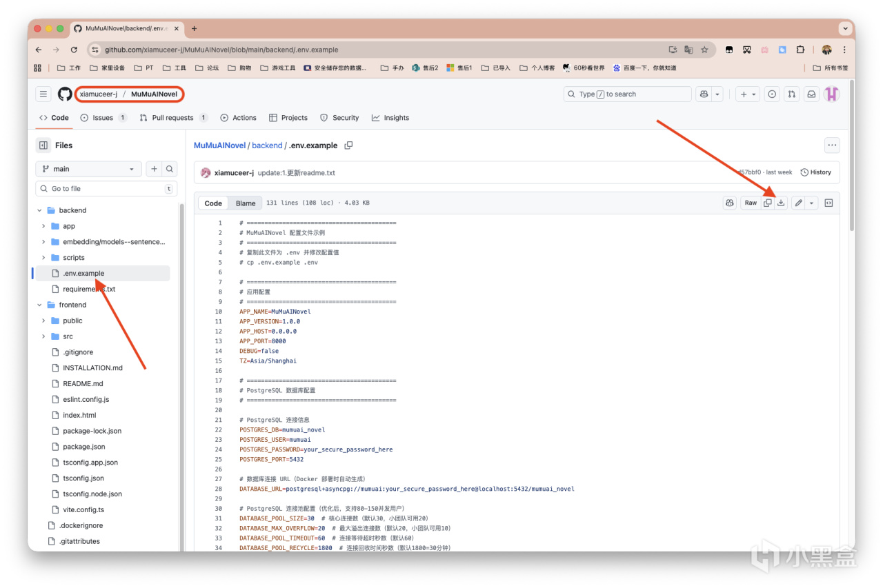
Task: Ask Copilot about this file
Action: point(730,203)
